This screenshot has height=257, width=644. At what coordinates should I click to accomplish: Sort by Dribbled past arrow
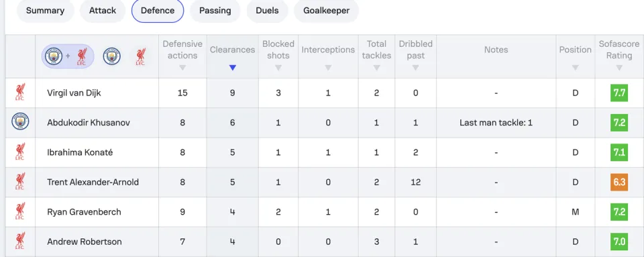click(x=415, y=68)
